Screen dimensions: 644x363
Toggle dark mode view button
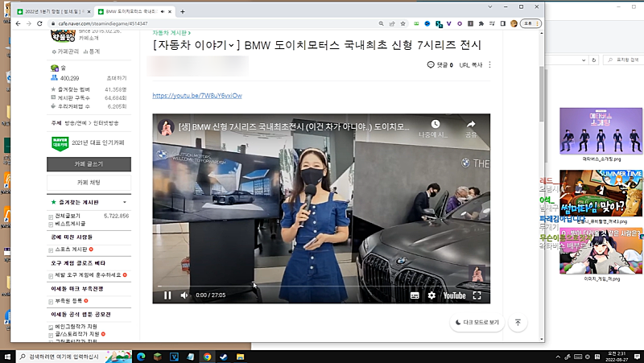[x=477, y=322]
